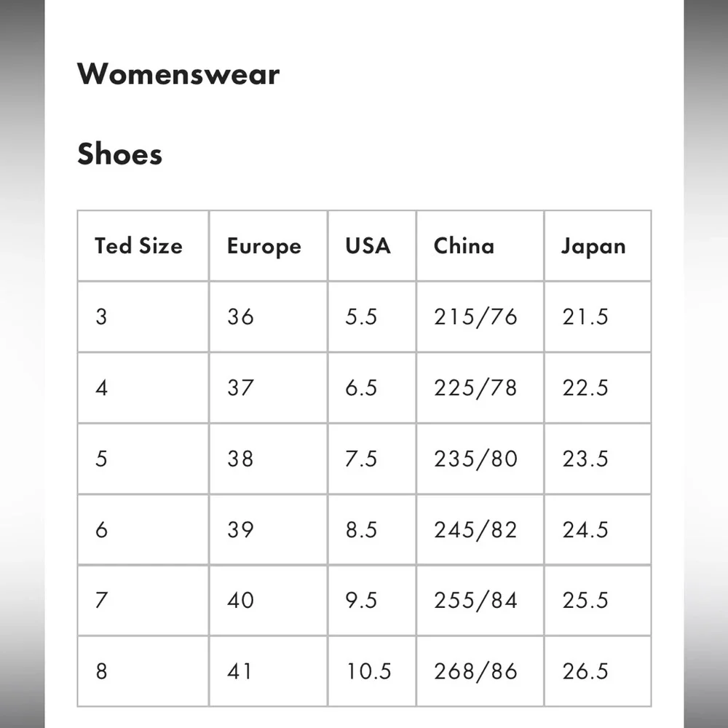The image size is (728, 728).
Task: Click Japan size 24.5 cell
Action: pyautogui.click(x=598, y=530)
